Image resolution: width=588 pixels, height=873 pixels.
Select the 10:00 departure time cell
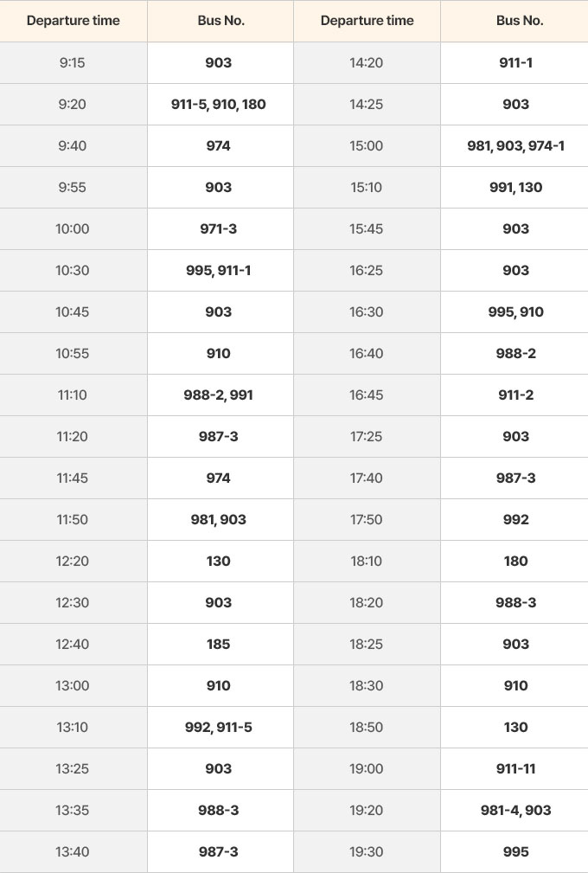tap(73, 228)
